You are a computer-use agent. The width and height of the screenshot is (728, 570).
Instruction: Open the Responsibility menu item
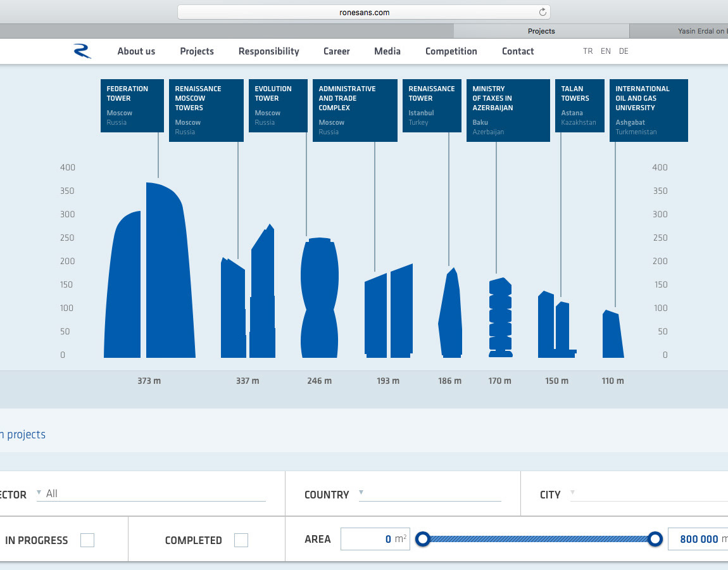269,51
